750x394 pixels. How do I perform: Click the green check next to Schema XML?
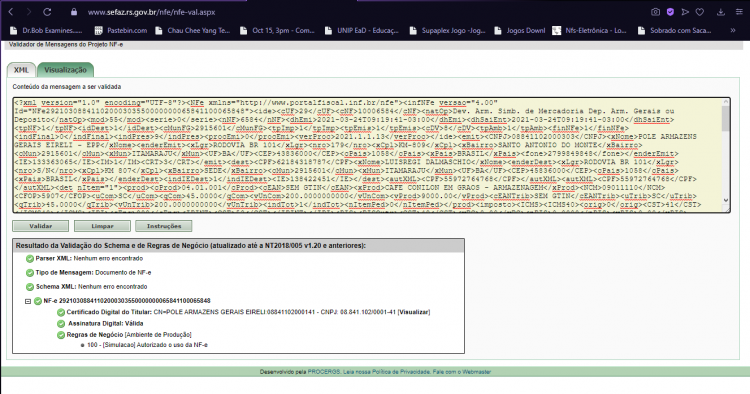(30, 287)
